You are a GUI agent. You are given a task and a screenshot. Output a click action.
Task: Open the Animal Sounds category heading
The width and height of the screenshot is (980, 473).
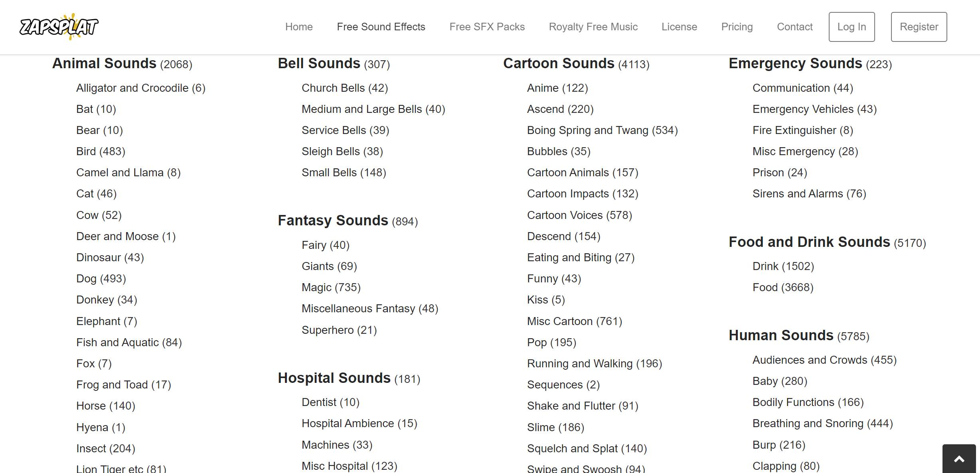105,63
